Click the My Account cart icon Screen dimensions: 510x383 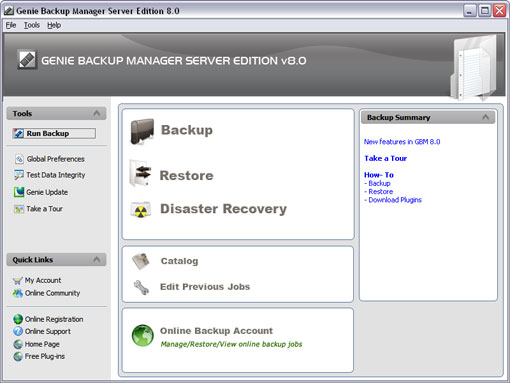point(18,281)
